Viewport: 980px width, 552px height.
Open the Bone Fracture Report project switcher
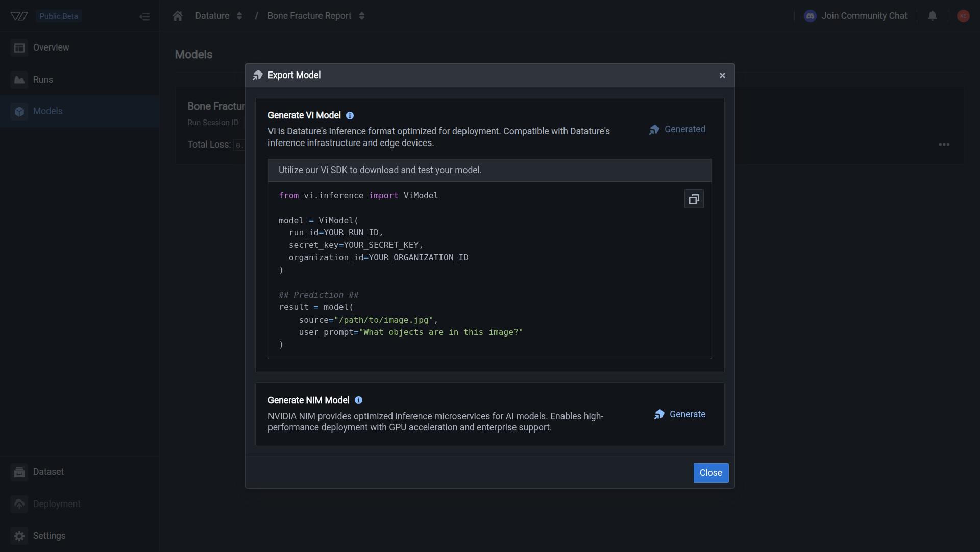click(316, 16)
